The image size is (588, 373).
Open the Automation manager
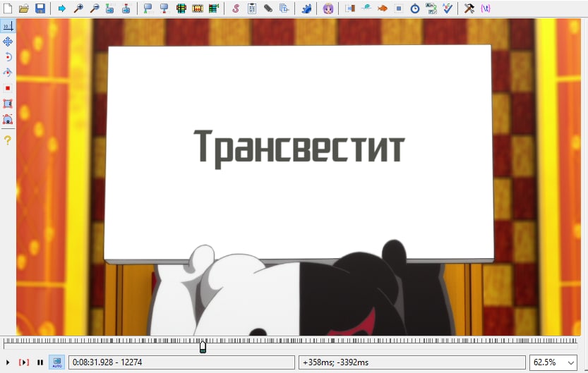click(x=306, y=8)
